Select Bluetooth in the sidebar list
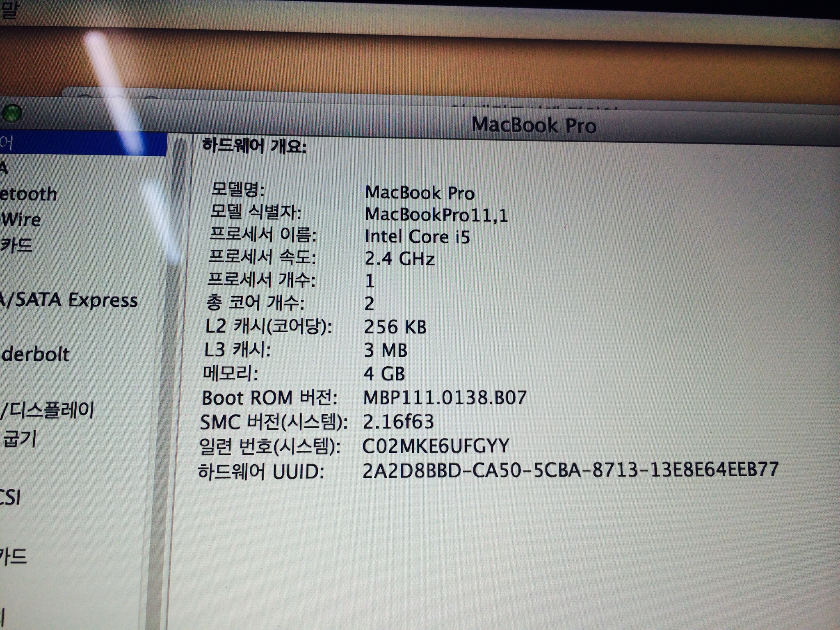Viewport: 840px width, 630px height. pyautogui.click(x=29, y=194)
